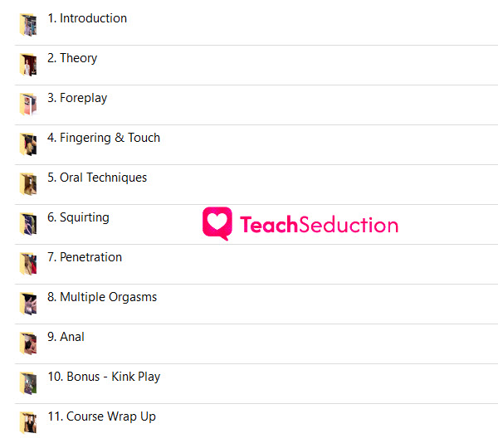Image resolution: width=498 pixels, height=448 pixels.
Task: Click '8. Multiple Orgasms' folder name
Action: click(102, 297)
